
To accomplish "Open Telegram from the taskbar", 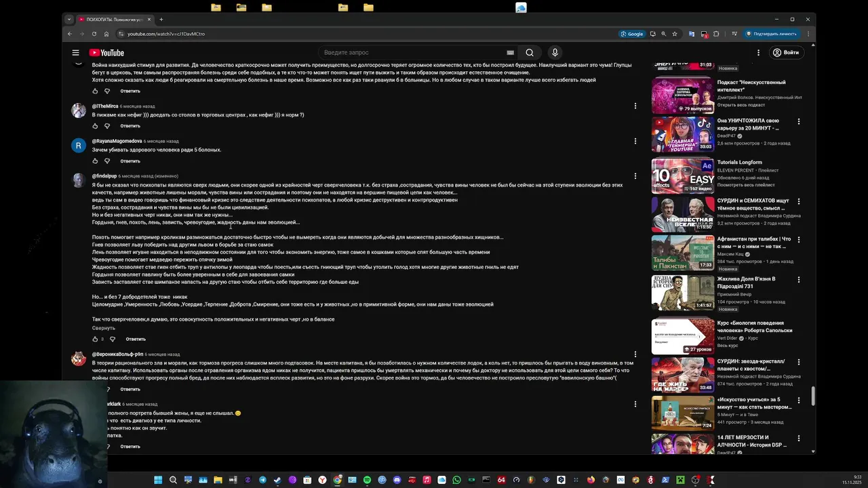I will point(262,480).
